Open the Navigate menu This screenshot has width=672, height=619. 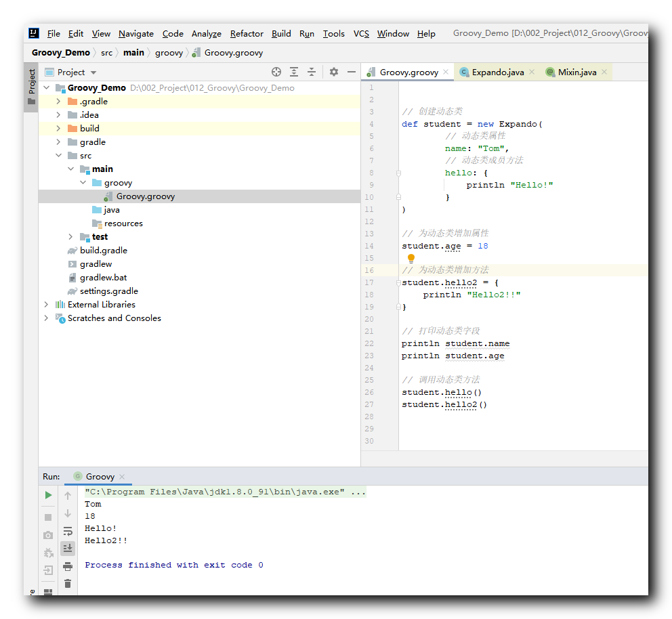(x=136, y=33)
